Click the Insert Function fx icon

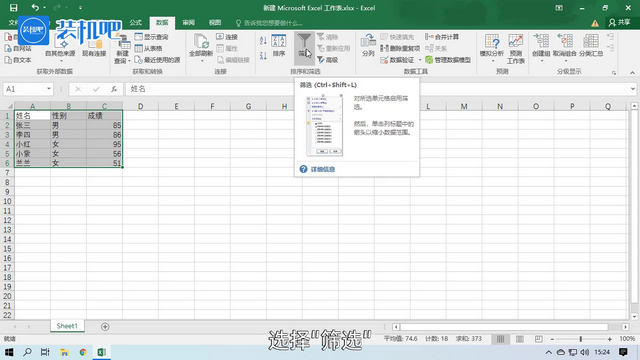click(x=114, y=89)
